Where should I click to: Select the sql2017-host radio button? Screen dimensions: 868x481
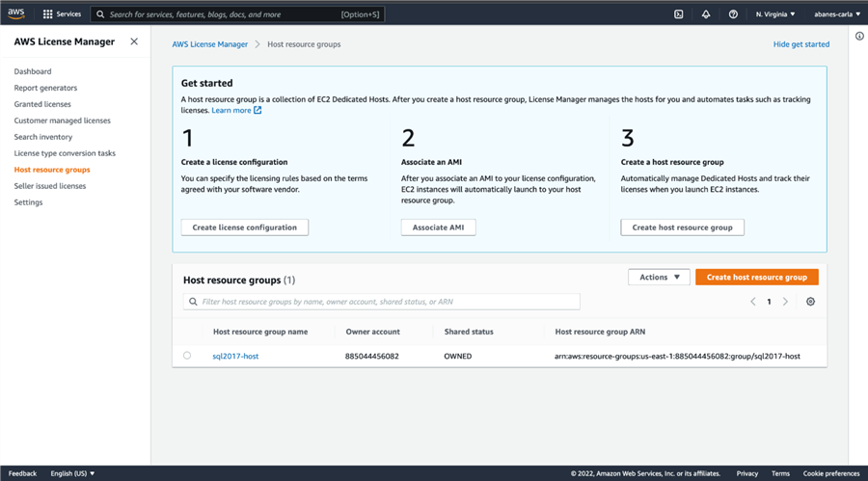click(x=187, y=356)
